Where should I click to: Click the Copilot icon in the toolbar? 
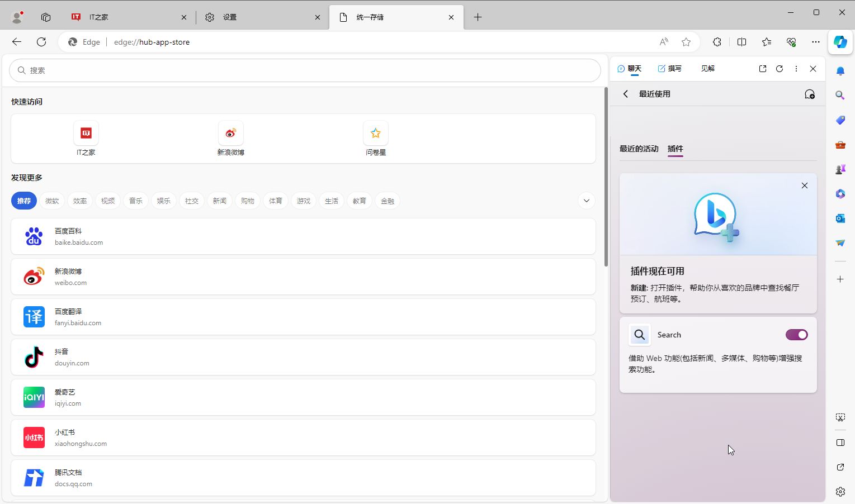pyautogui.click(x=840, y=42)
